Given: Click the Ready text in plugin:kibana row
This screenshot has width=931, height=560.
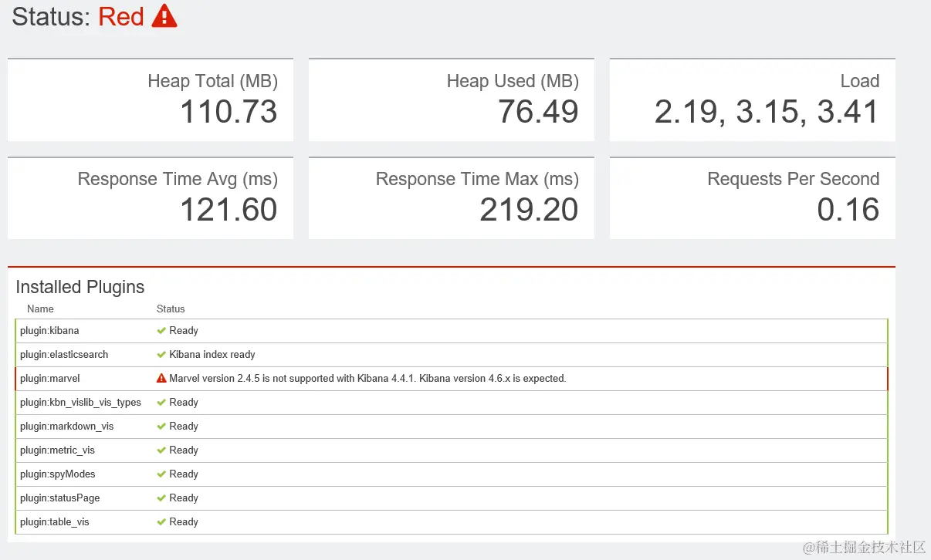Looking at the screenshot, I should coord(184,331).
